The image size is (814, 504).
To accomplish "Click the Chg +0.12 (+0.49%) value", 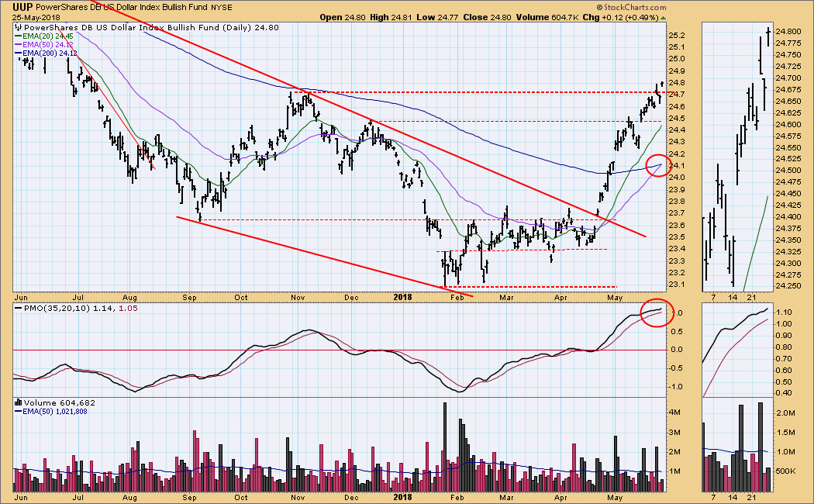I will point(620,17).
